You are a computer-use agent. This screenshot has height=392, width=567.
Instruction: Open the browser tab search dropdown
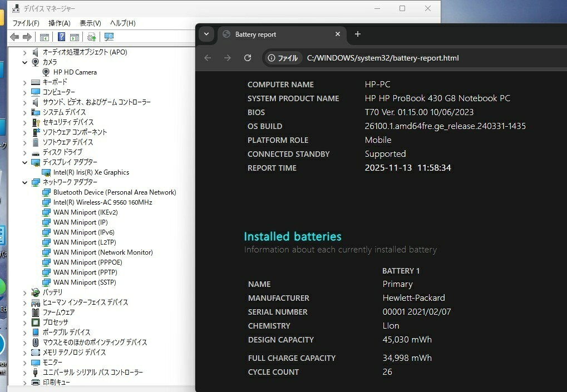coord(206,34)
